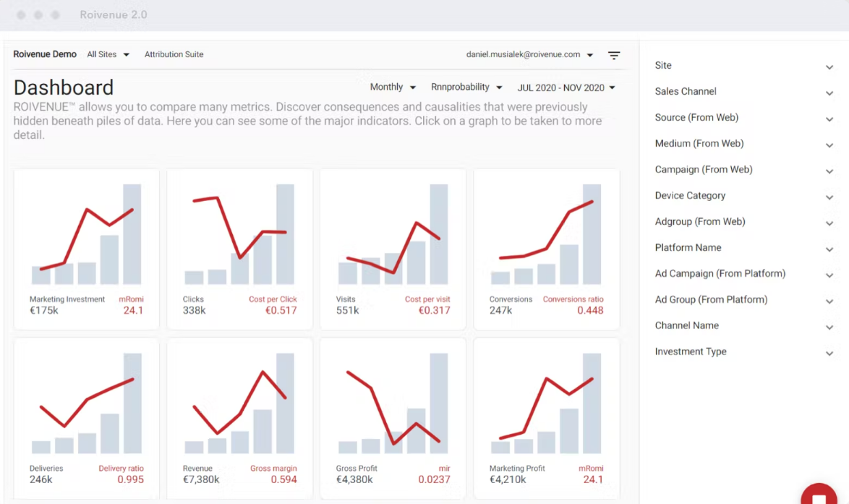This screenshot has height=504, width=849.
Task: Expand the Channel Name filter chevron
Action: pyautogui.click(x=829, y=327)
